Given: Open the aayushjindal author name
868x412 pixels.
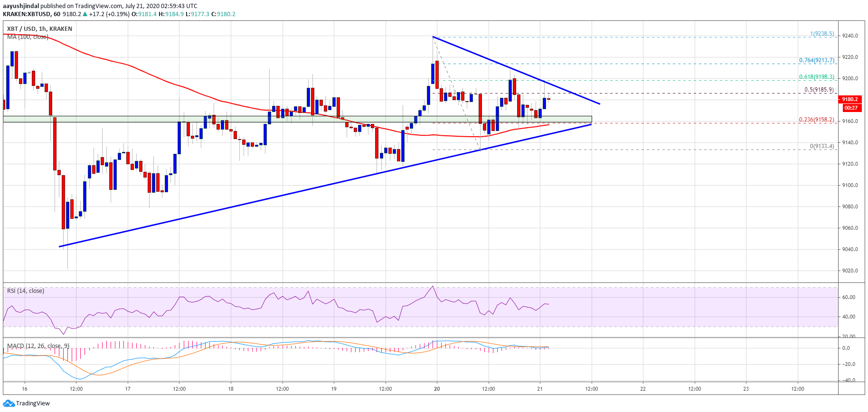Looking at the screenshot, I should coord(20,6).
